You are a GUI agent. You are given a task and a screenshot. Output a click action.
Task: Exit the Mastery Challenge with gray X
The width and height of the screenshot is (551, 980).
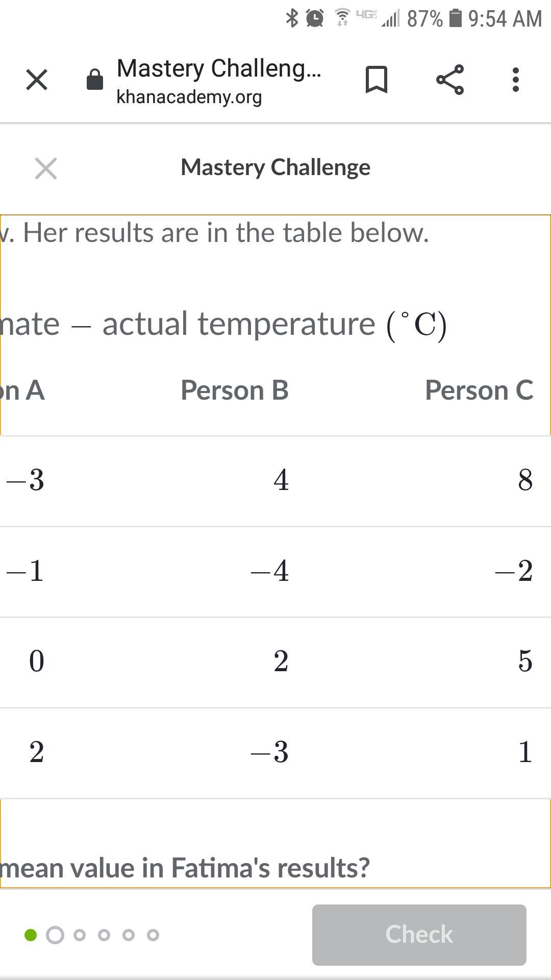click(x=46, y=168)
